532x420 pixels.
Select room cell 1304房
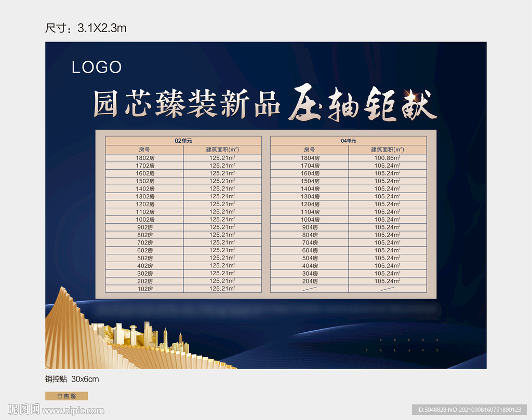[x=310, y=197]
